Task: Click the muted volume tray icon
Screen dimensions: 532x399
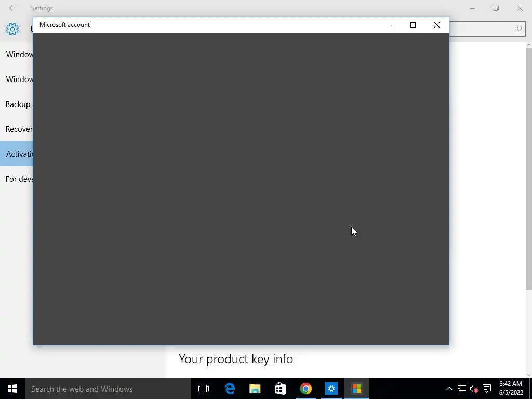Action: pyautogui.click(x=474, y=389)
